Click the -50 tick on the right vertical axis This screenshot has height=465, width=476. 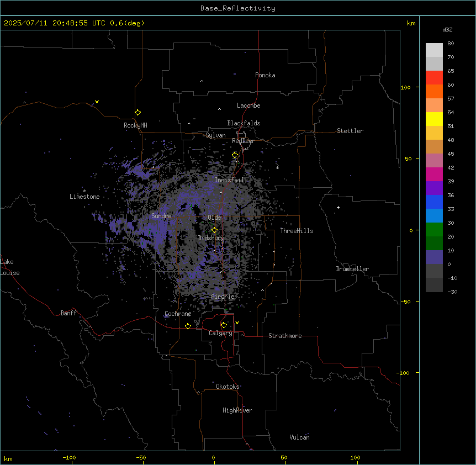click(x=405, y=302)
